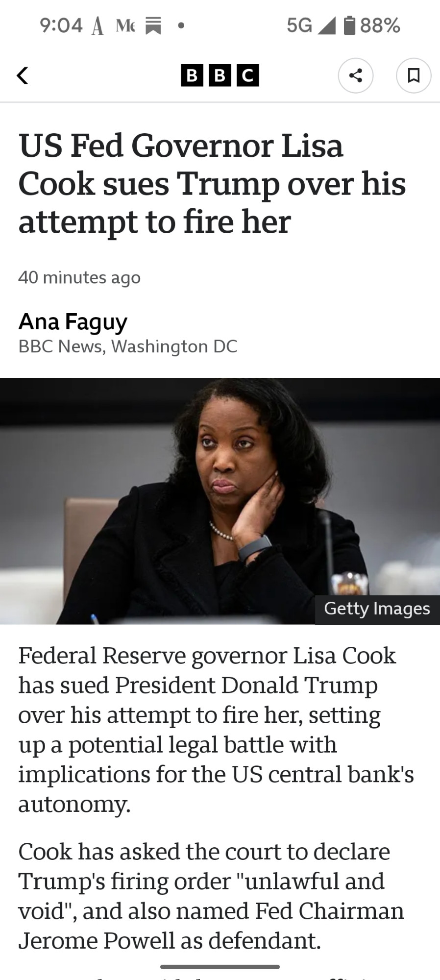Image resolution: width=440 pixels, height=980 pixels.
Task: Tap the paragraph mentioning Jerome Powell
Action: coord(211,896)
